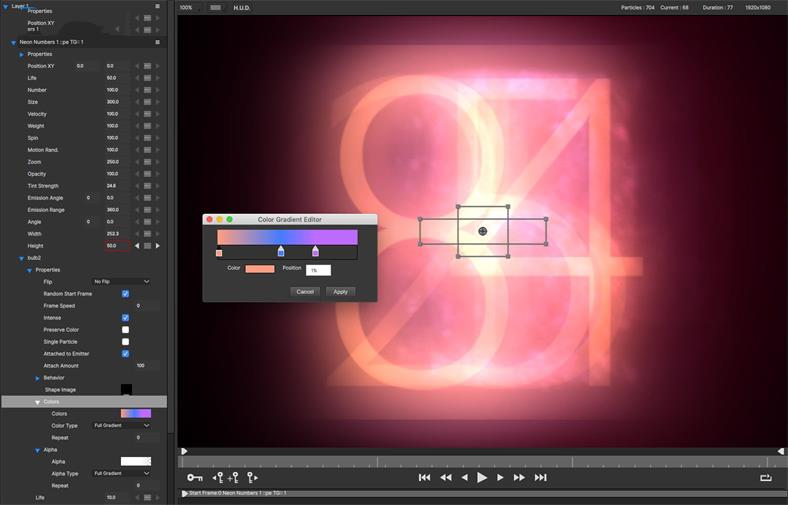
Task: Click the emitter center crosshair in viewport
Action: point(483,231)
